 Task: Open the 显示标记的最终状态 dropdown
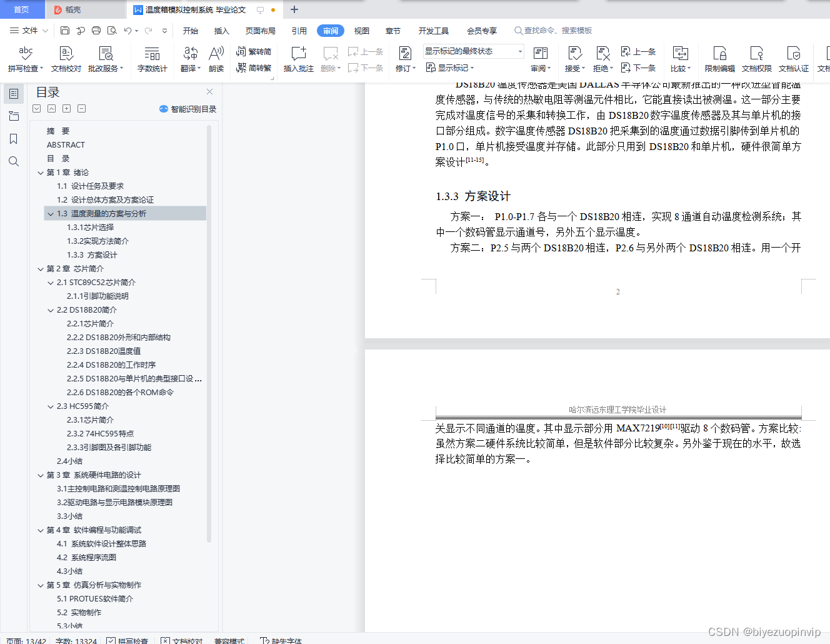pyautogui.click(x=519, y=51)
